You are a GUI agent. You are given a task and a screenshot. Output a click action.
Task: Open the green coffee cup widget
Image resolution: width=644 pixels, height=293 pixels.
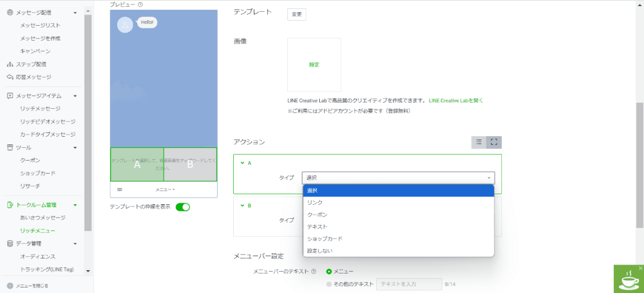[628, 279]
